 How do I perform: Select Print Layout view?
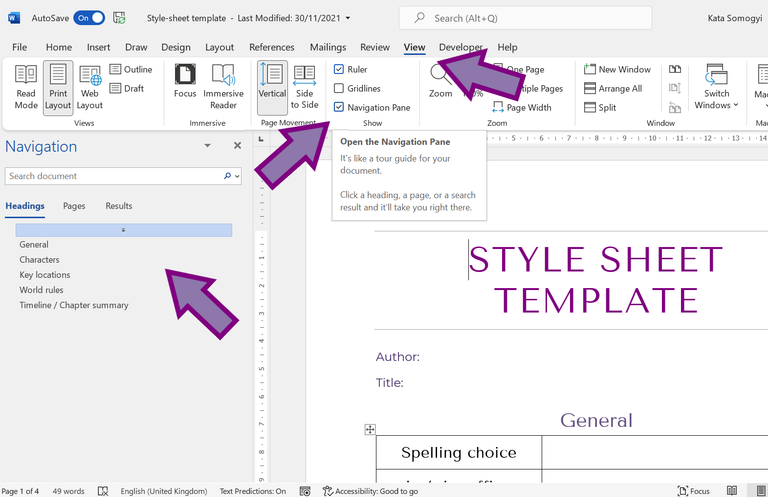click(x=58, y=87)
